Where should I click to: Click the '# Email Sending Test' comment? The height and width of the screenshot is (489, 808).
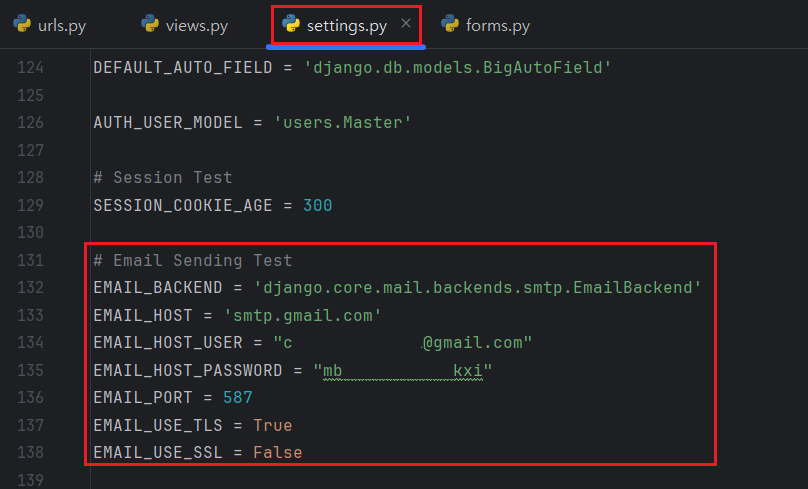192,260
